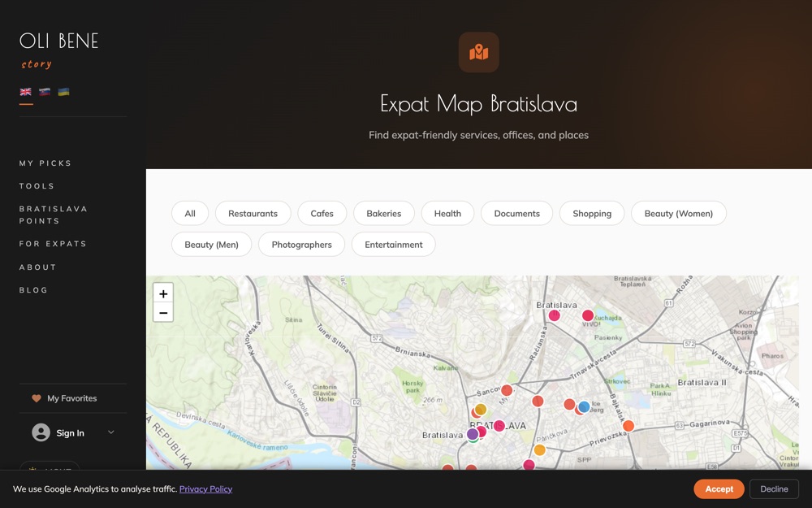Zoom out on the map with minus button
Screen dimensions: 812x508
point(163,313)
